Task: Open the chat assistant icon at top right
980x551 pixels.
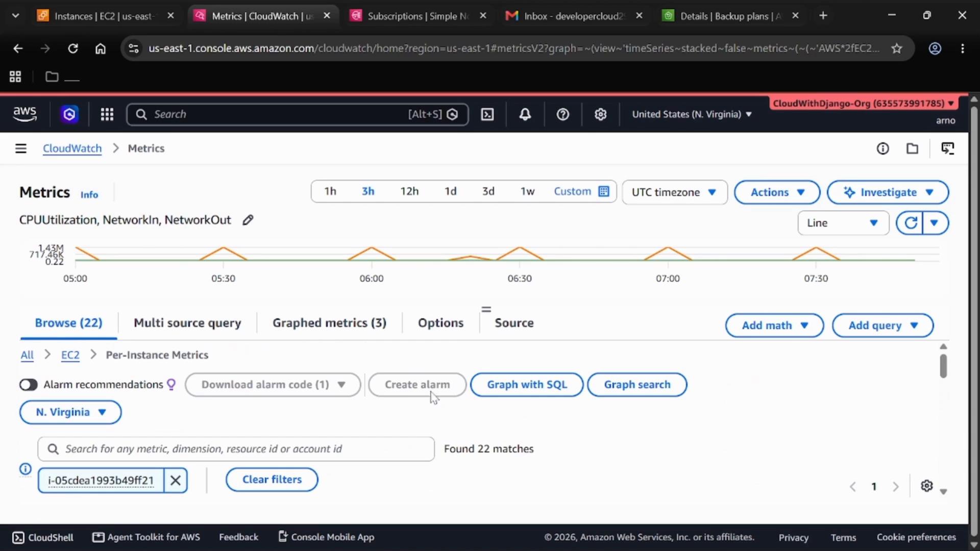Action: point(948,148)
